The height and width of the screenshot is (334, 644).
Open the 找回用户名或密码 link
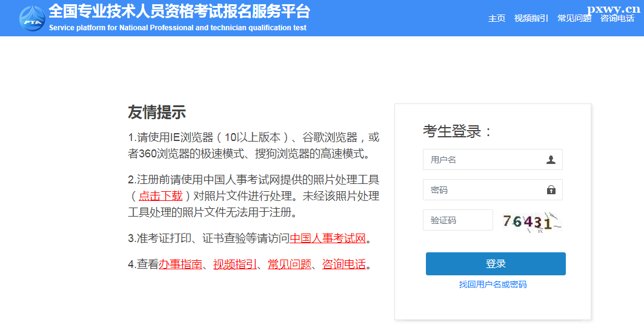(493, 284)
